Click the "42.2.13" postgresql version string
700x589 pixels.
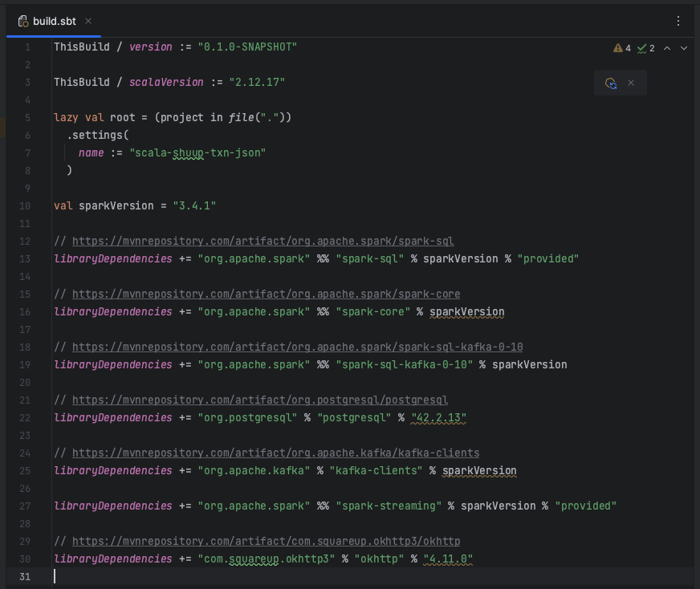pos(438,417)
